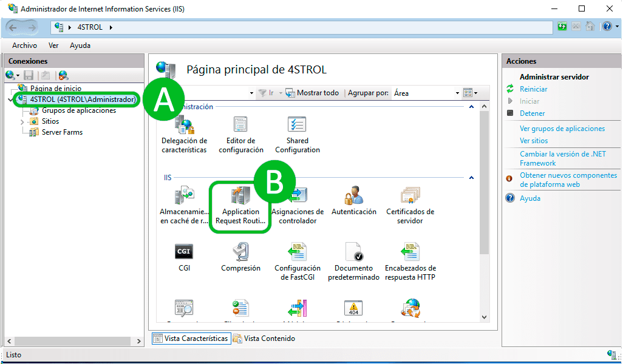Open the Archivo menu
Screen dimensions: 623x364
tap(25, 45)
